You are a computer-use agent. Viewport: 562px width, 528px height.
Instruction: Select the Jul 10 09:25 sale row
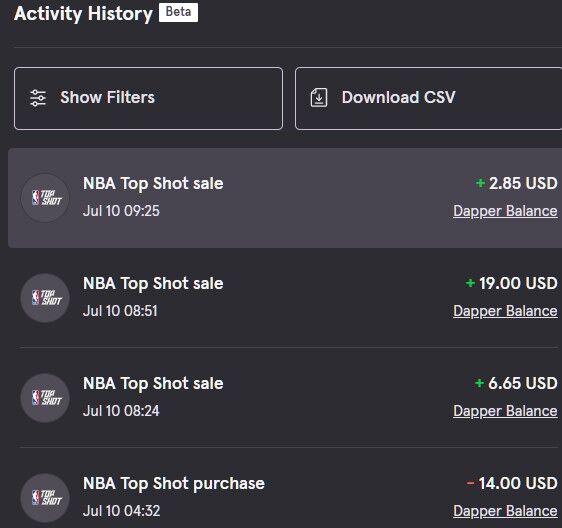(285, 198)
